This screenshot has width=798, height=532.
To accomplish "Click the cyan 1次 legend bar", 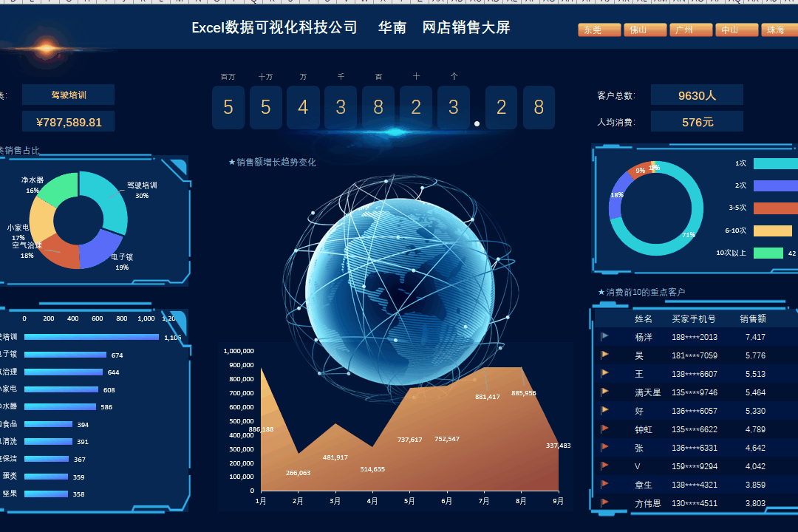I will (x=775, y=163).
